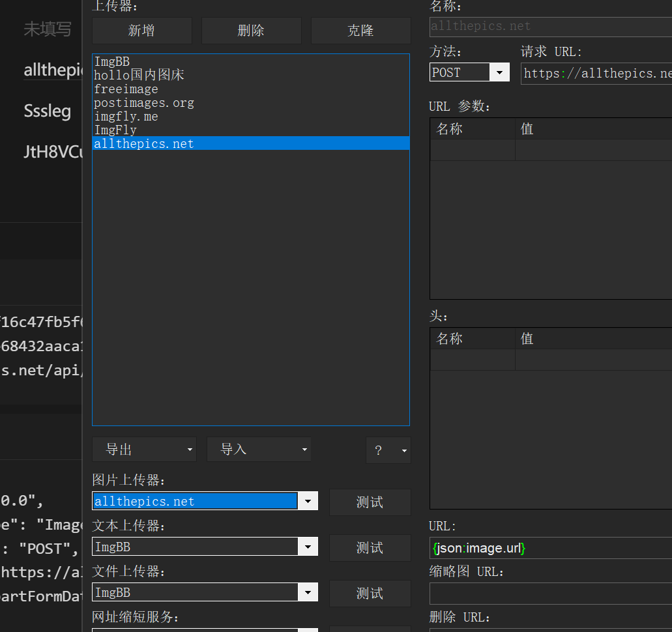Viewport: 672px width, 632px height.
Task: Select ImgBB in the uploader list
Action: (x=112, y=62)
